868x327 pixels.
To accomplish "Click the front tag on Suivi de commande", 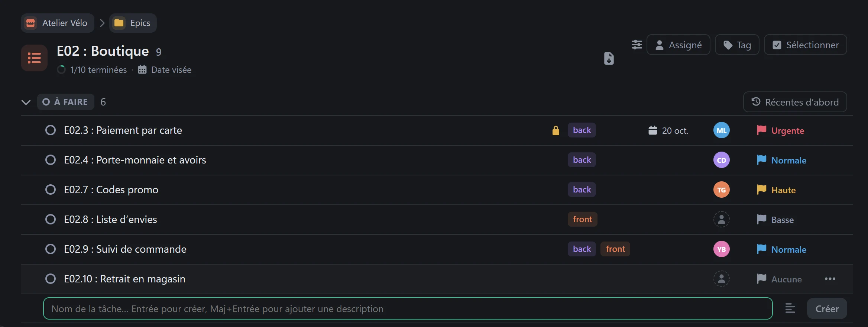I will [x=615, y=249].
